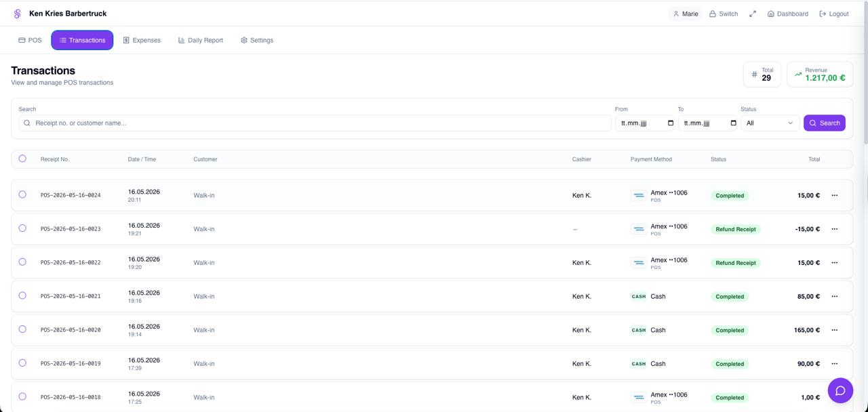The width and height of the screenshot is (868, 412).
Task: Click the page vertical scrollbar
Action: (865, 72)
